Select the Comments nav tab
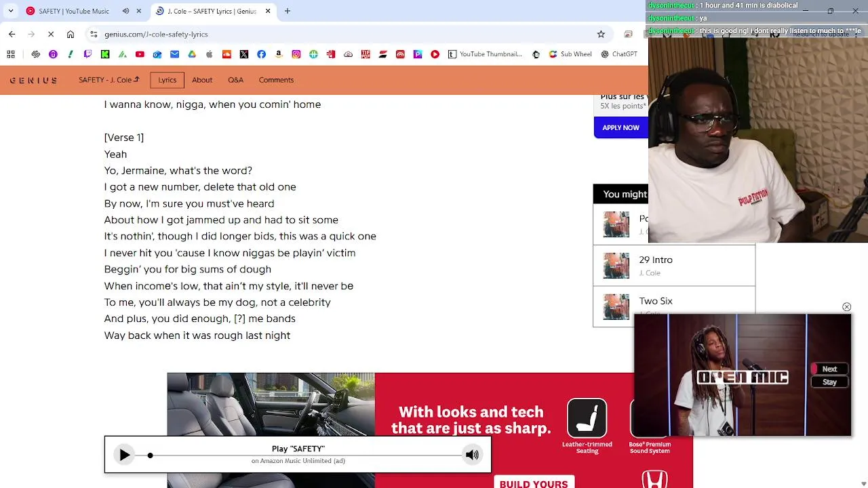This screenshot has width=868, height=488. [276, 80]
